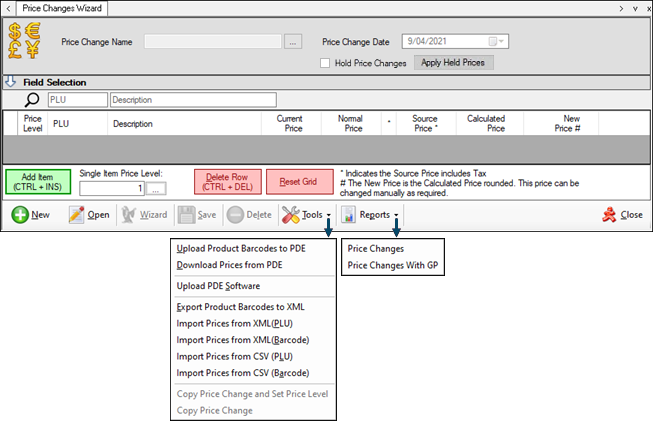This screenshot has width=653, height=421.
Task: Toggle the Hold Price Changes checkbox
Action: click(x=325, y=63)
